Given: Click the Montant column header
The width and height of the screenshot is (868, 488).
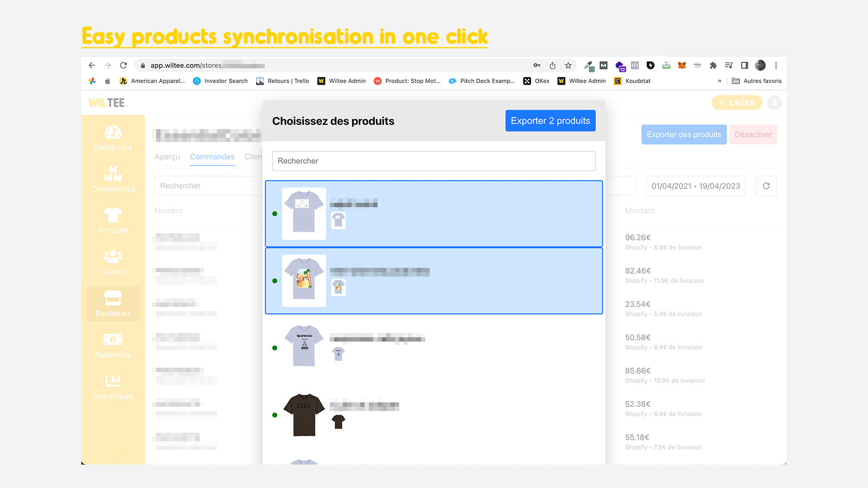Looking at the screenshot, I should tap(640, 210).
